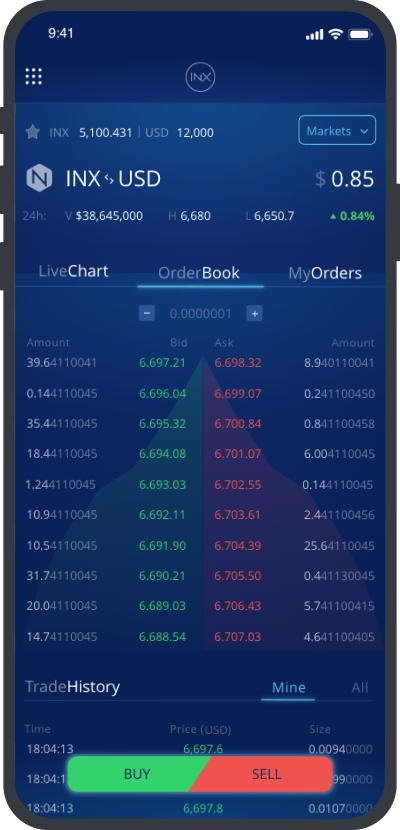Click the Markets dropdown chevron arrow
This screenshot has width=400, height=830.
tap(364, 131)
